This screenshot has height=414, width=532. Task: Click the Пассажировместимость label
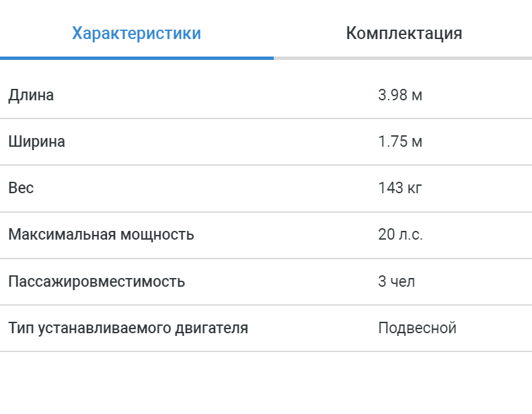click(96, 281)
